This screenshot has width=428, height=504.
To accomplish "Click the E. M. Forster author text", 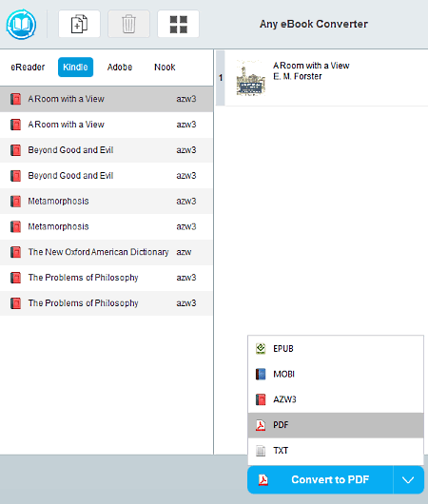I will (x=298, y=76).
